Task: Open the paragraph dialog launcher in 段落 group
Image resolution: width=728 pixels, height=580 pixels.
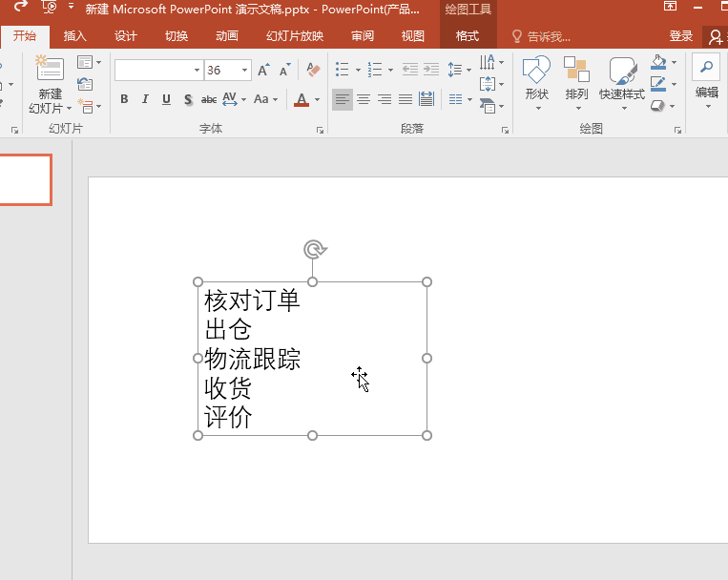Action: (x=505, y=131)
